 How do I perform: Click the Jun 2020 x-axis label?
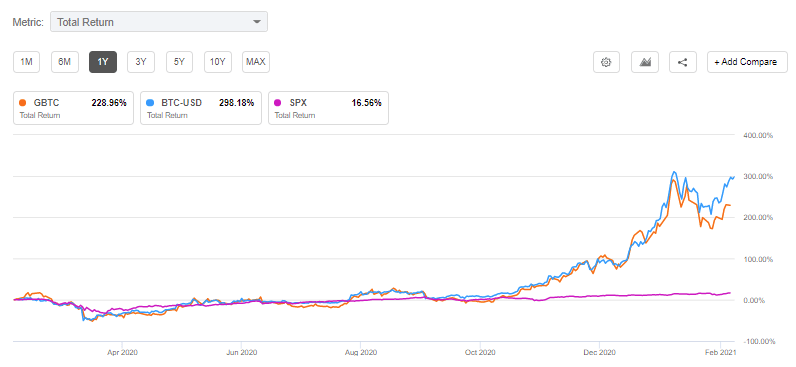(x=241, y=352)
